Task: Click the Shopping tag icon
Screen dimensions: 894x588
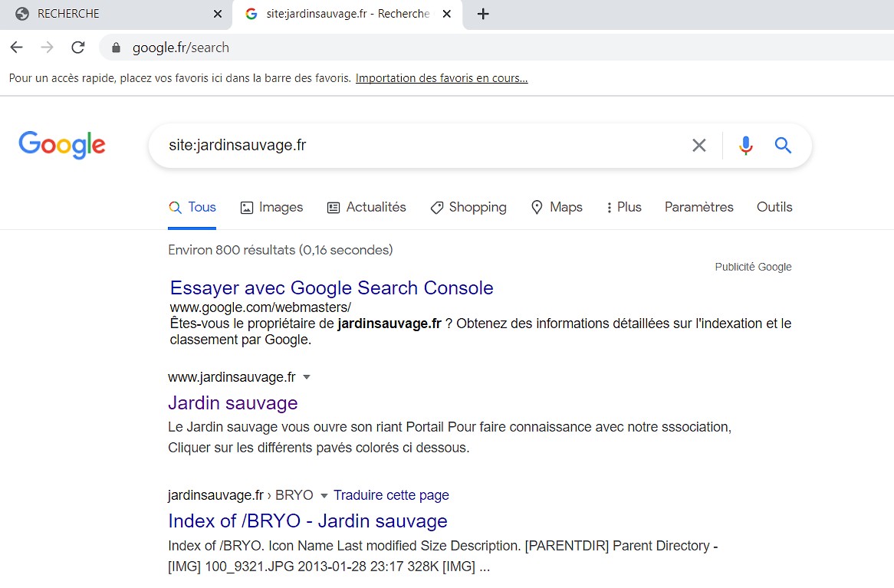Action: tap(437, 208)
